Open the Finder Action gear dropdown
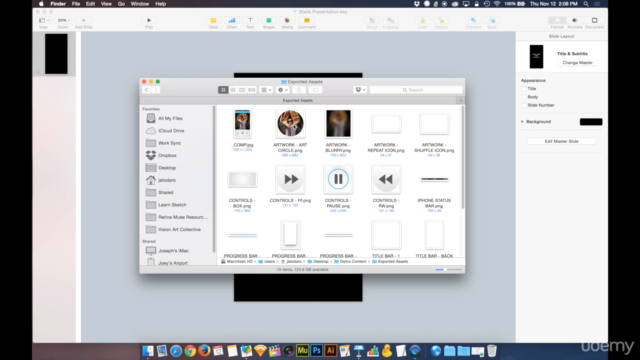 [282, 90]
